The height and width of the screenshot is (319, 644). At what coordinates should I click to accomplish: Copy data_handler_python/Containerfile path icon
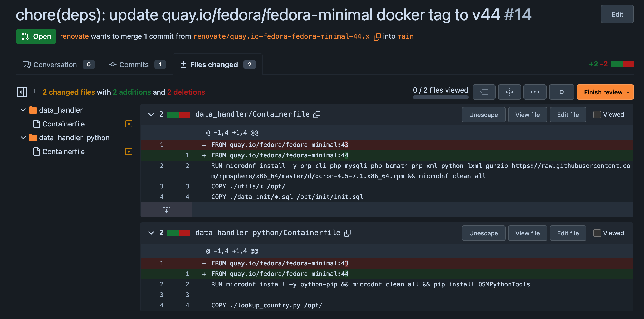click(348, 233)
